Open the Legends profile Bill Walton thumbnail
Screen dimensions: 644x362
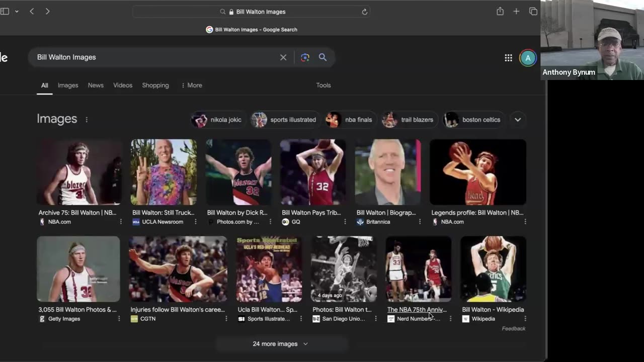478,172
